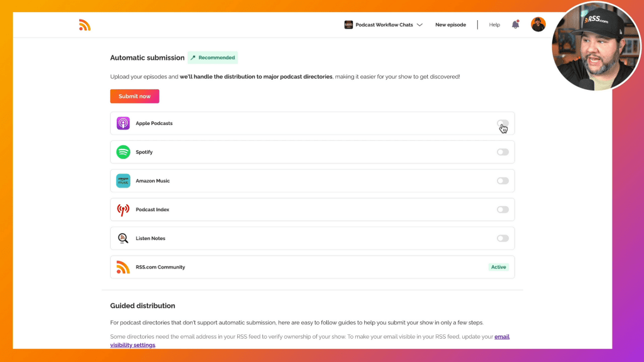Expand the Podcast Workflow Chats dropdown
The image size is (644, 362).
coord(419,25)
